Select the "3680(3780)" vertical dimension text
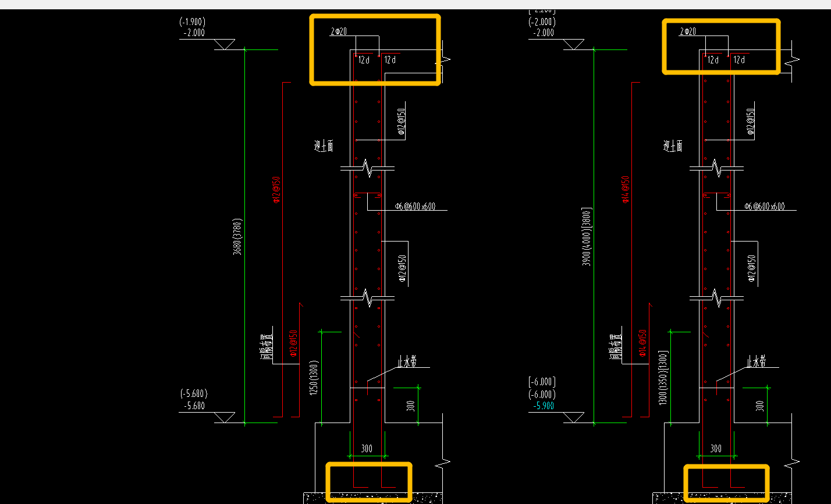Viewport: 831px width, 504px height. click(x=237, y=237)
